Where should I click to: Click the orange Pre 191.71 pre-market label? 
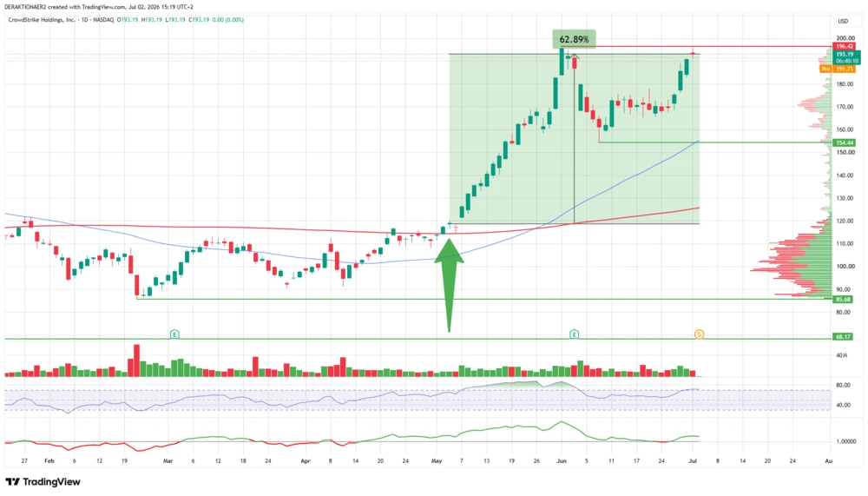point(838,69)
